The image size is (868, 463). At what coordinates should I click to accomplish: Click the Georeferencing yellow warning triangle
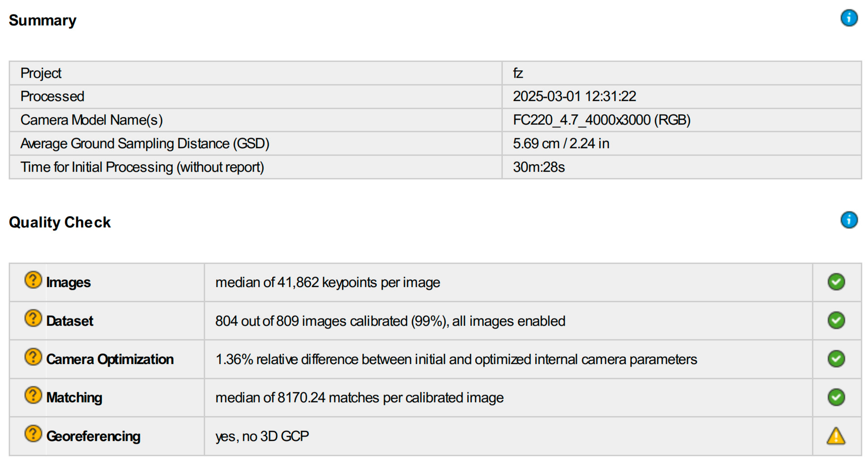836,436
